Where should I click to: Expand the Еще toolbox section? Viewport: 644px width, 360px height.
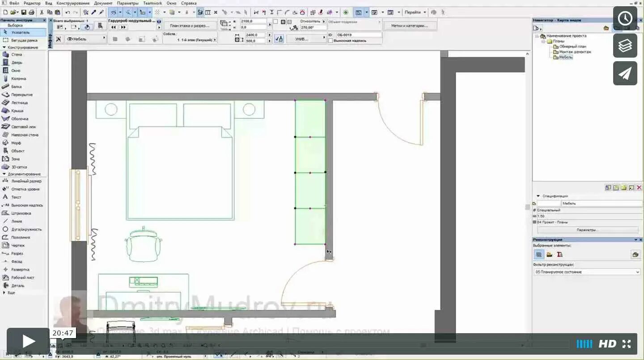tap(4, 293)
